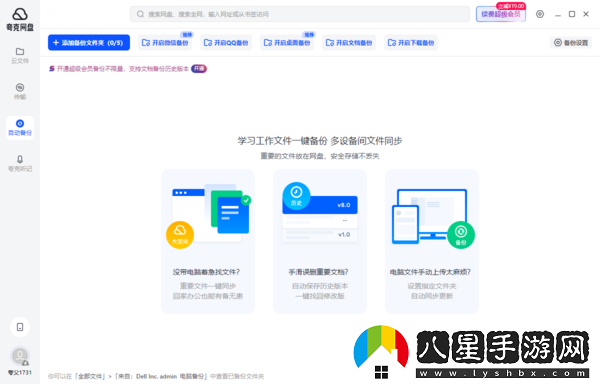Close the Quark window
Image resolution: width=600 pixels, height=384 pixels.
coord(586,14)
